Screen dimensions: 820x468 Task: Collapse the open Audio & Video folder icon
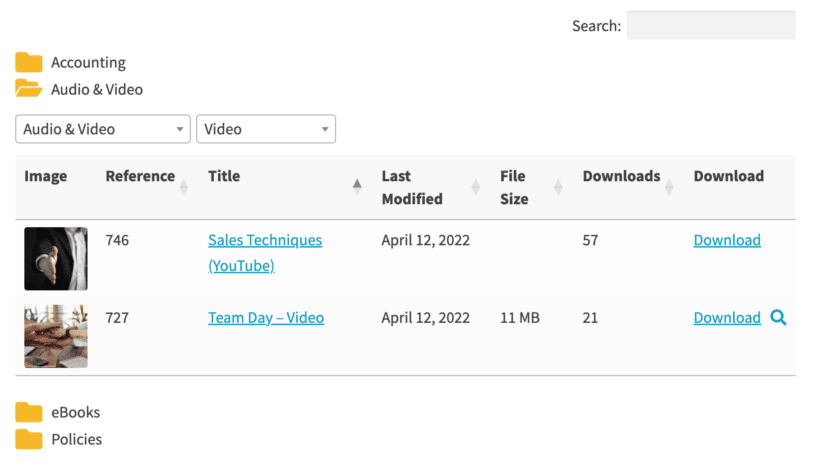[x=29, y=88]
